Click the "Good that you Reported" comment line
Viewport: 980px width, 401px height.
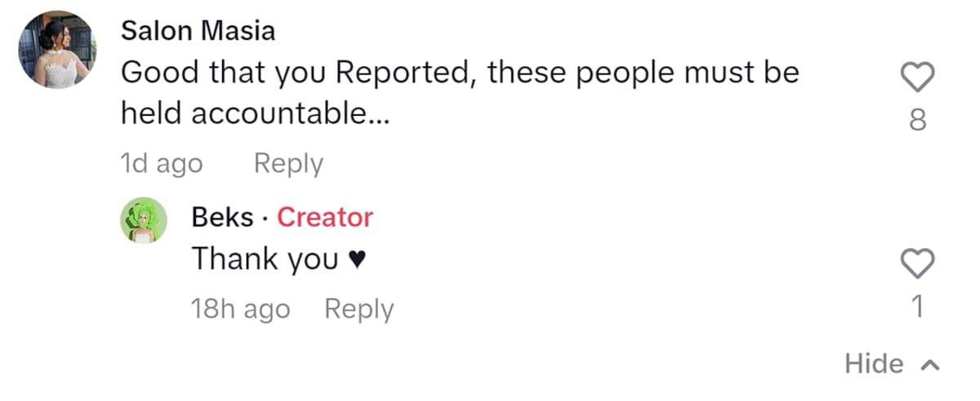tap(459, 74)
